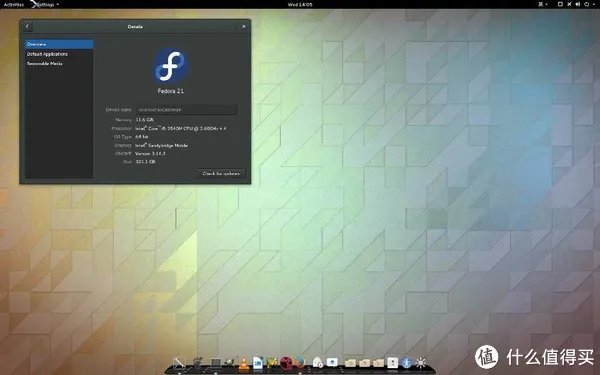Open the VLC cone icon in dock
Image resolution: width=600 pixels, height=375 pixels.
(243, 363)
